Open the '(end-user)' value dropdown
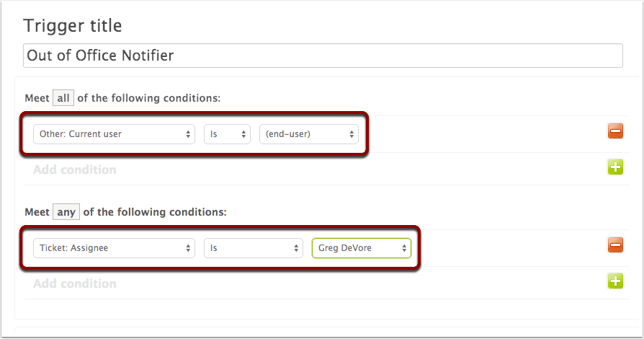This screenshot has width=644, height=339. coord(309,134)
